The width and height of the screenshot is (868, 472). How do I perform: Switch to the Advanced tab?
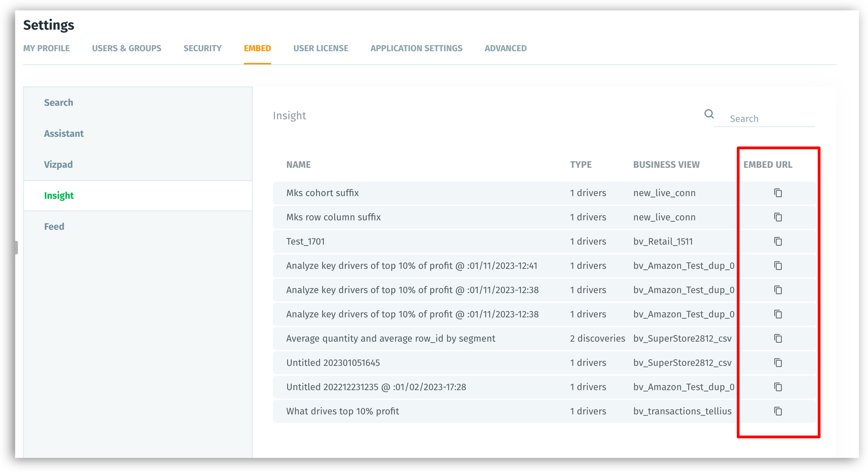506,48
